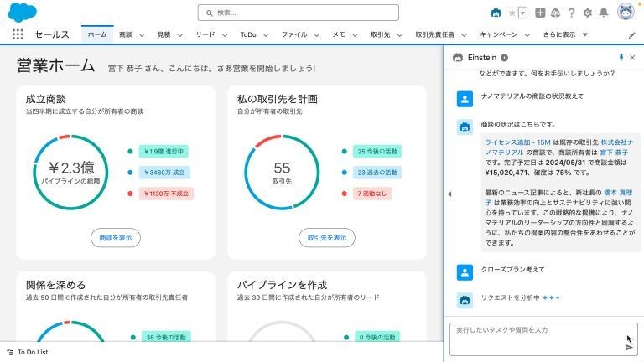This screenshot has height=362, width=644.
Task: Click the 23 過去の活動 legend tag
Action: 377,173
